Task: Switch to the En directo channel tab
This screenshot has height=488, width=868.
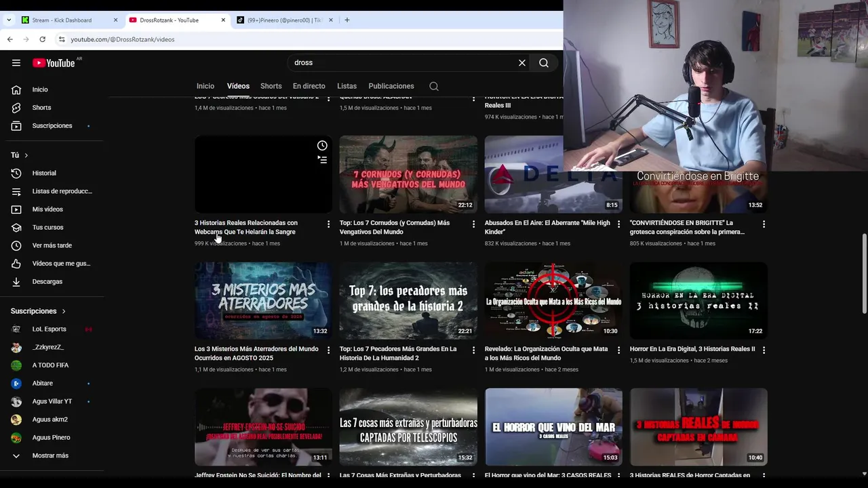Action: tap(309, 86)
